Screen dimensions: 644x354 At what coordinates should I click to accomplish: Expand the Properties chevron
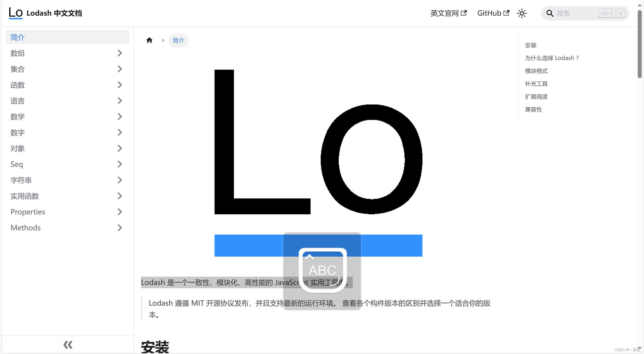[120, 212]
